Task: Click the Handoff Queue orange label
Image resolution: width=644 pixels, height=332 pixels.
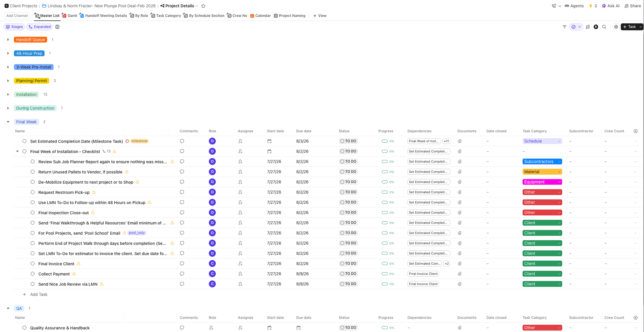Action: (x=30, y=40)
